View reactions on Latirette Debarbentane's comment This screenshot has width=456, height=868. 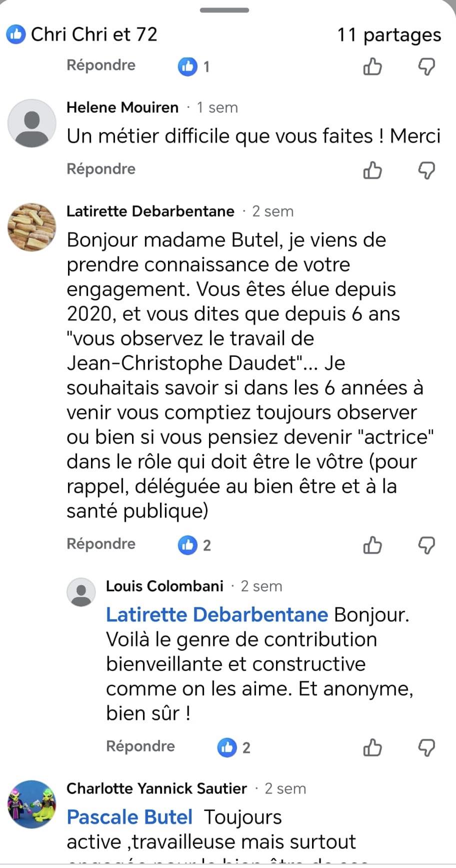coord(194,545)
